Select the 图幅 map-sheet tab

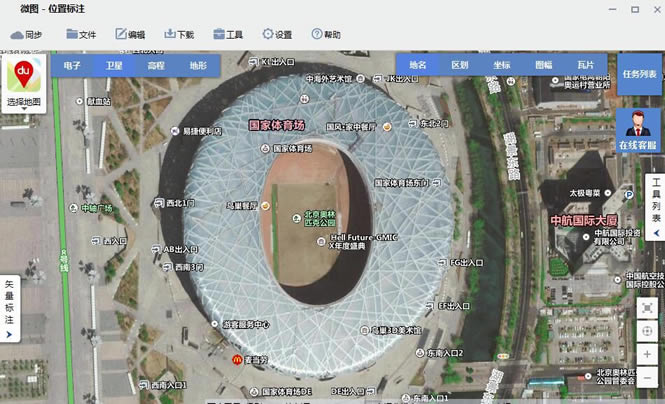(x=544, y=65)
